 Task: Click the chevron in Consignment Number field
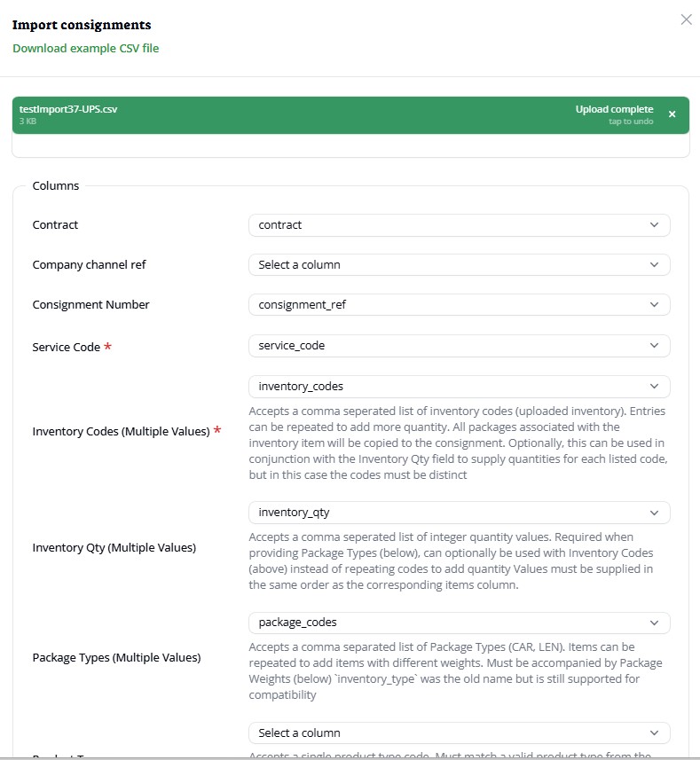[655, 304]
